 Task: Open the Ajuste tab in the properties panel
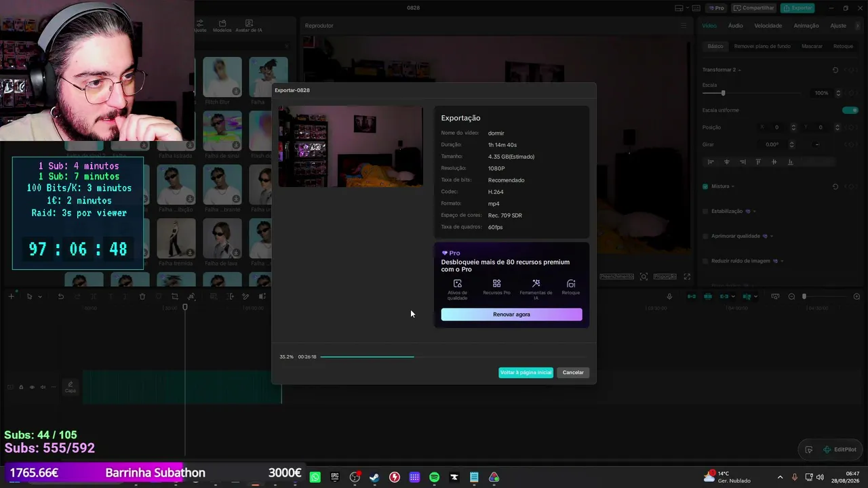(x=838, y=26)
